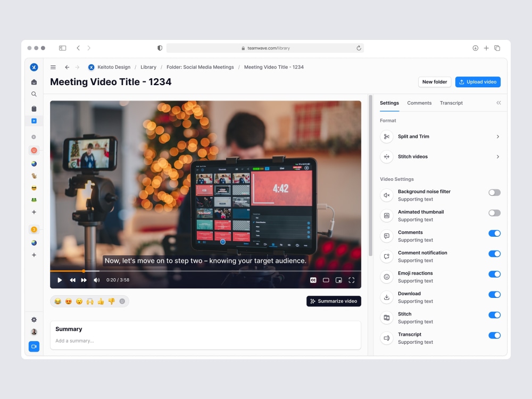Mute the video volume

point(97,280)
